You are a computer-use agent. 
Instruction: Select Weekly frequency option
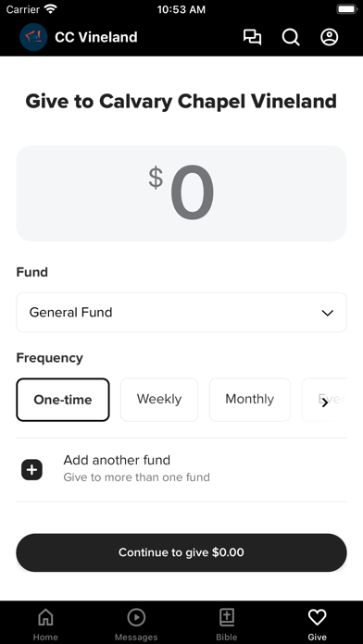159,400
